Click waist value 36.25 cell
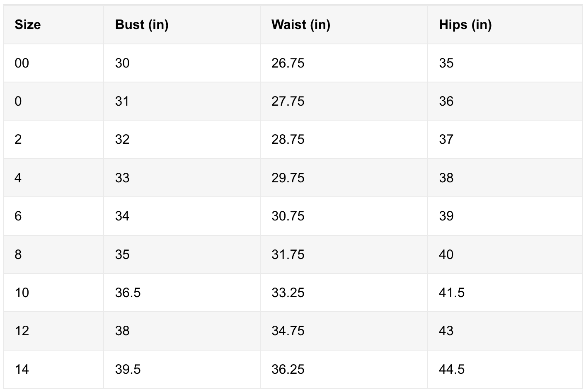This screenshot has height=392, width=586. click(x=344, y=369)
